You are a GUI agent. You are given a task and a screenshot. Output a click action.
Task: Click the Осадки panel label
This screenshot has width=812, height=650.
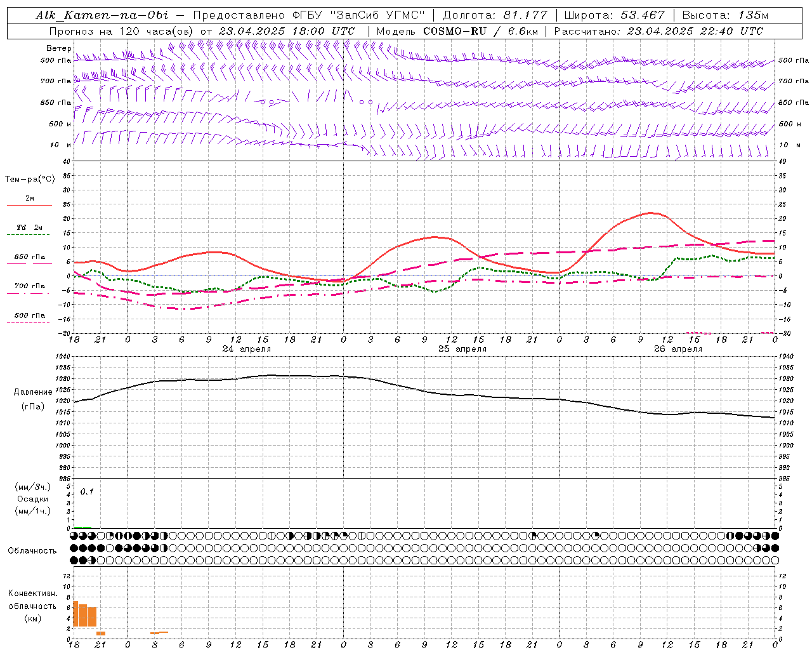pos(33,499)
